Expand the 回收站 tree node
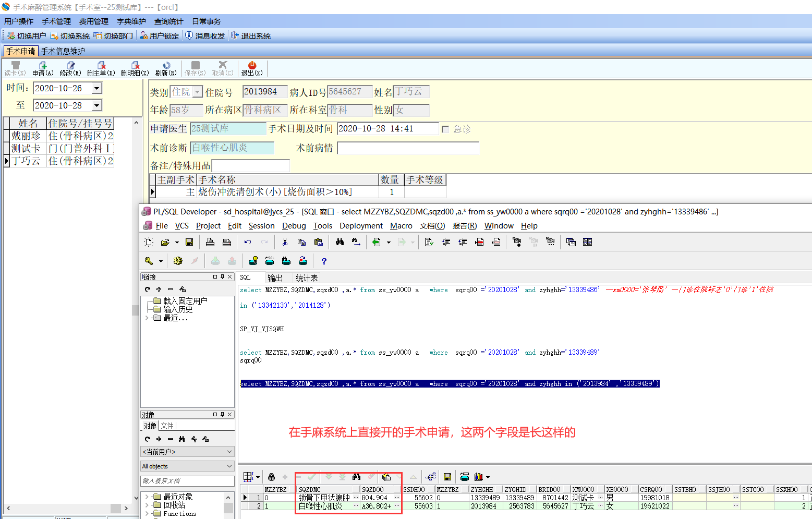 147,505
